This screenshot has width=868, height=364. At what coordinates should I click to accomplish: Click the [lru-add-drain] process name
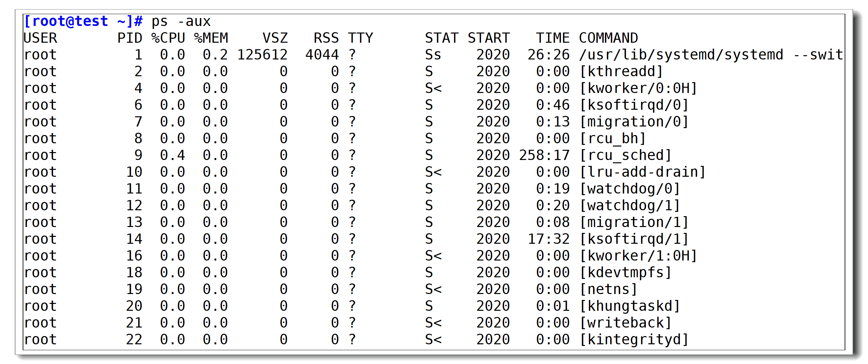[x=642, y=172]
